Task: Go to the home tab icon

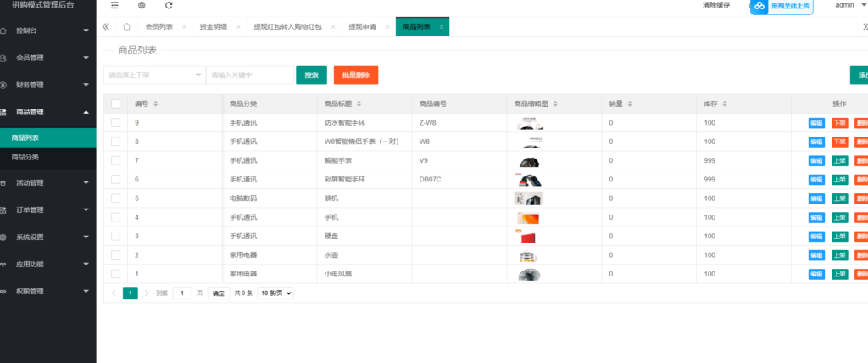Action: coord(126,26)
